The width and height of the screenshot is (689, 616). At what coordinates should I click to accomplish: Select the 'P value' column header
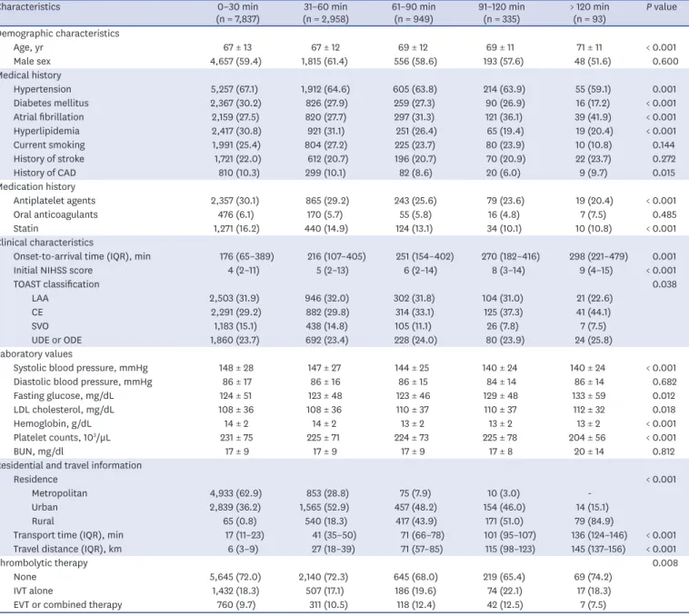coord(662,7)
